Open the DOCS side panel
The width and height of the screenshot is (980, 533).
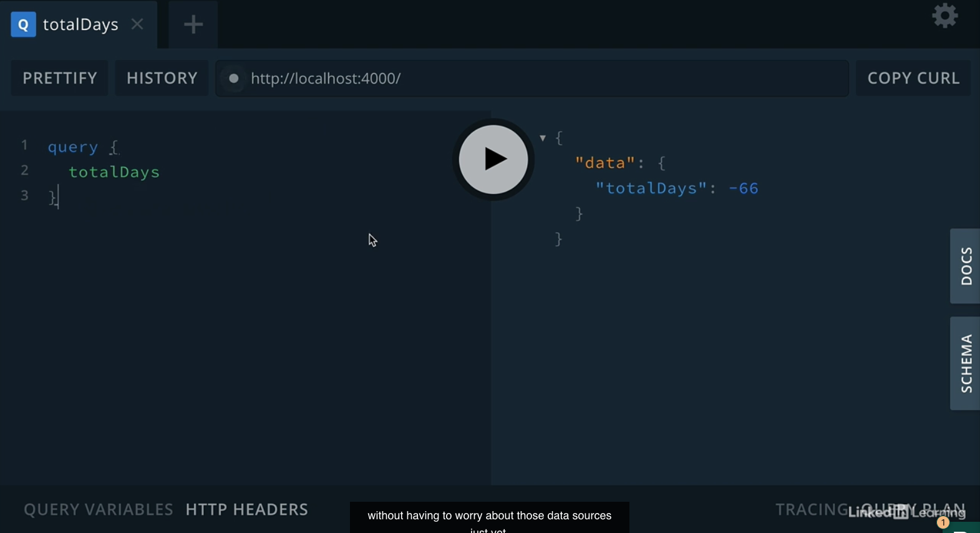pos(965,266)
